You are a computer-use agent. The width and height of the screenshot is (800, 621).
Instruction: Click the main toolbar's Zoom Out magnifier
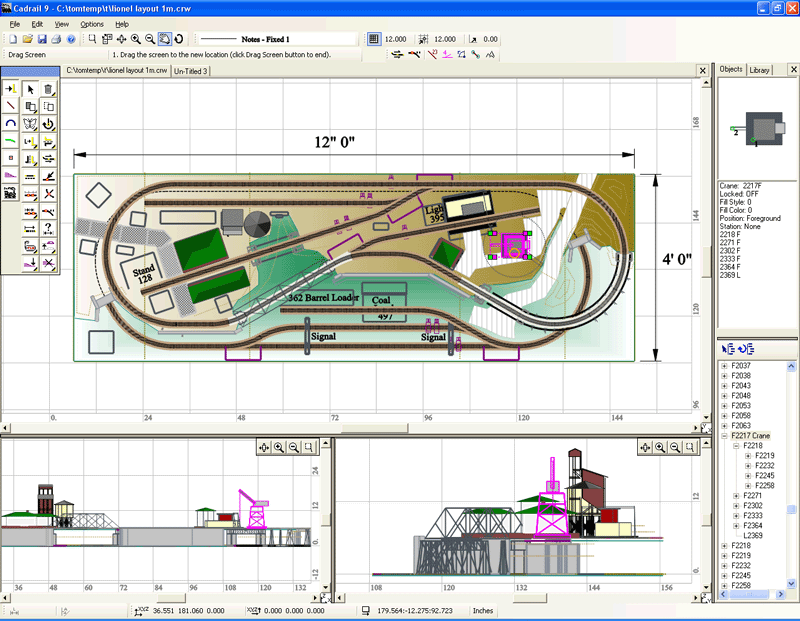point(150,39)
